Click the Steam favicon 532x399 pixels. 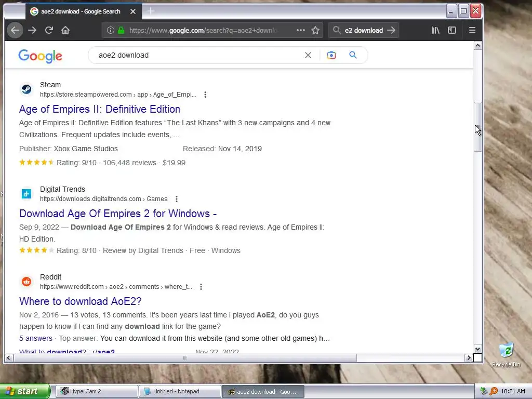click(26, 89)
